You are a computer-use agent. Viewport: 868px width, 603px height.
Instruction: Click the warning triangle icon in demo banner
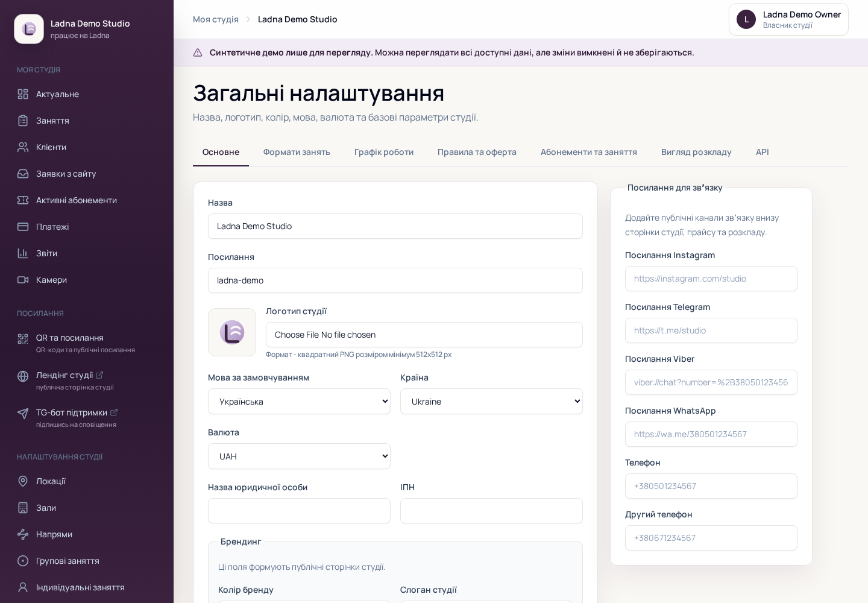pos(198,52)
